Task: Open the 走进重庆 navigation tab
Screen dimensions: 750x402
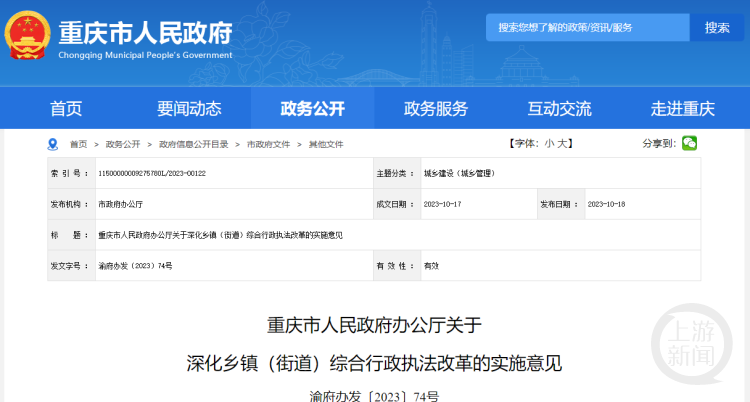Action: [x=682, y=109]
